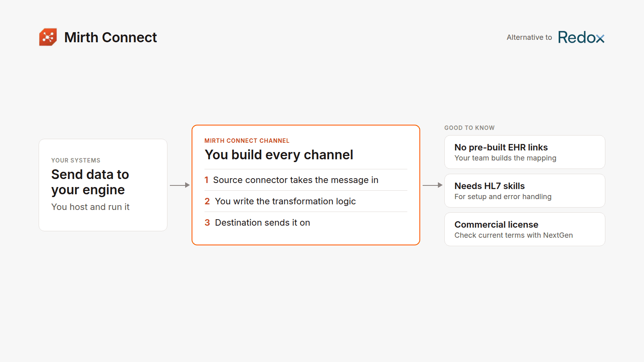Screen dimensions: 644x362
Task: Click 'Your team builds the mapping' text
Action: pyautogui.click(x=506, y=158)
